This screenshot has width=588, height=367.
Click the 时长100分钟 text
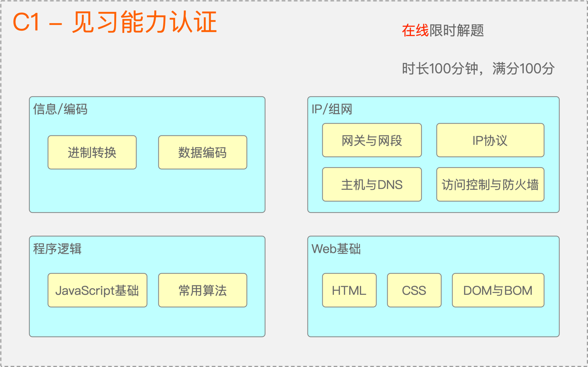point(440,69)
